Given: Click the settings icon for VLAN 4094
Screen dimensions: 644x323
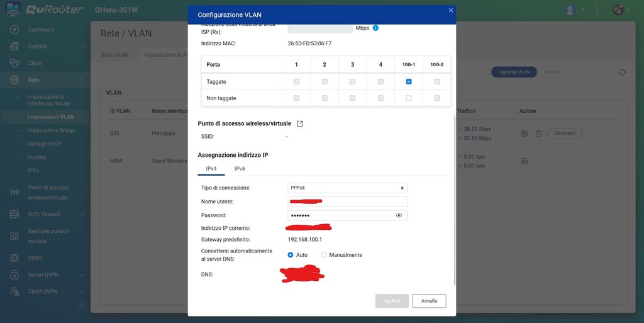Looking at the screenshot, I should tap(525, 161).
